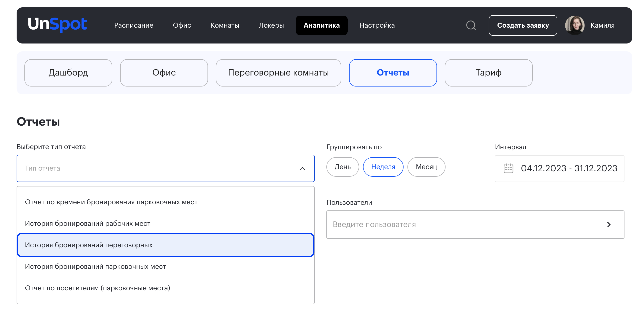The width and height of the screenshot is (644, 326).
Task: Open the Локеры navigation item
Action: [271, 25]
